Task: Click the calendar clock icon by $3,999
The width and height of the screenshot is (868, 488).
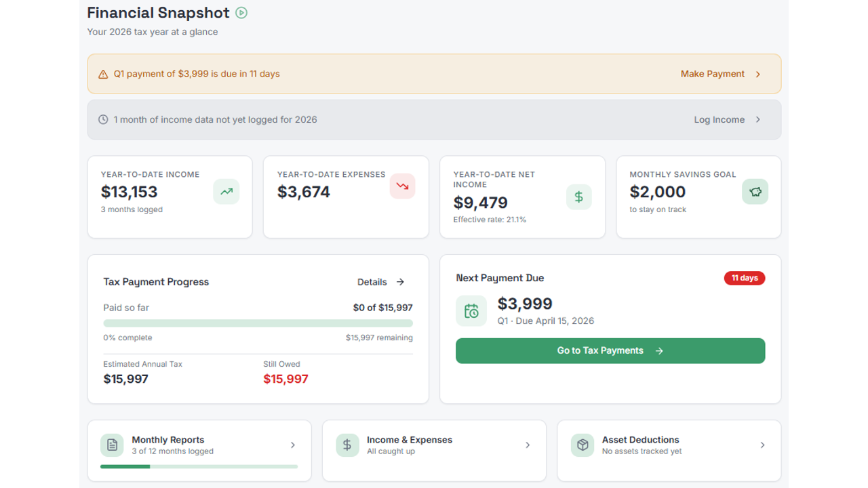Action: 471,311
